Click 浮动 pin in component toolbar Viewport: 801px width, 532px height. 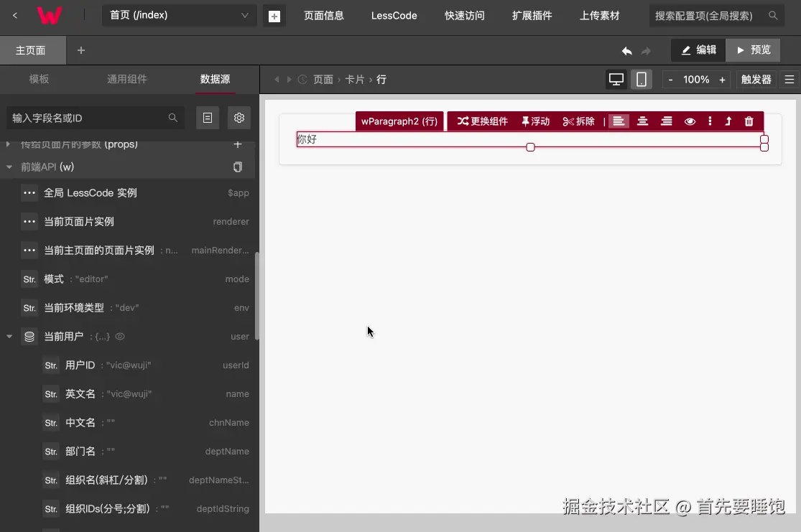(535, 121)
